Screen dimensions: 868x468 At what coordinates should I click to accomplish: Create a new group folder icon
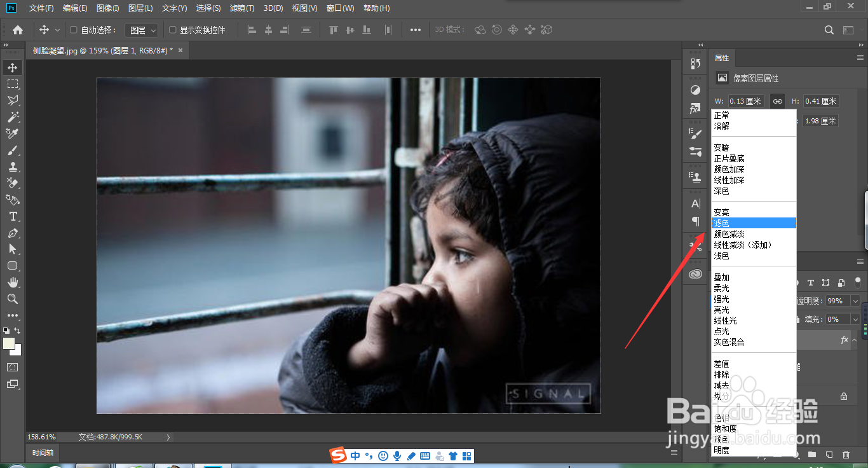tap(812, 455)
